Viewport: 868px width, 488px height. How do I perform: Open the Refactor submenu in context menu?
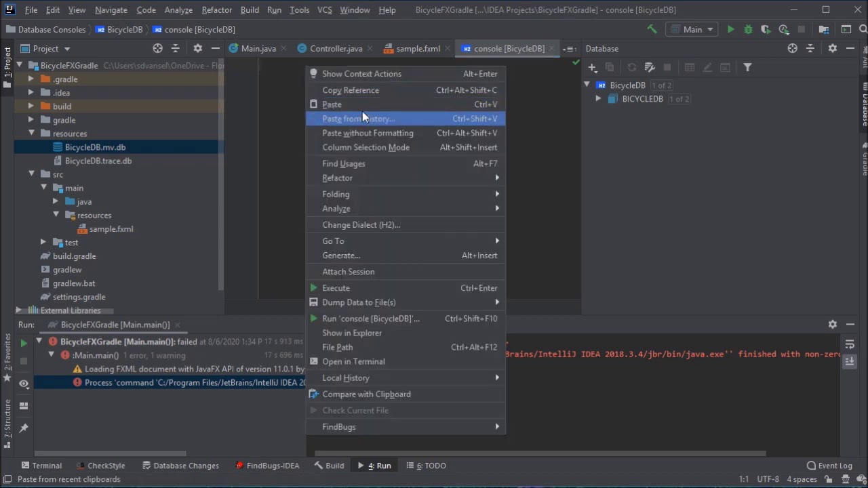[x=406, y=178]
